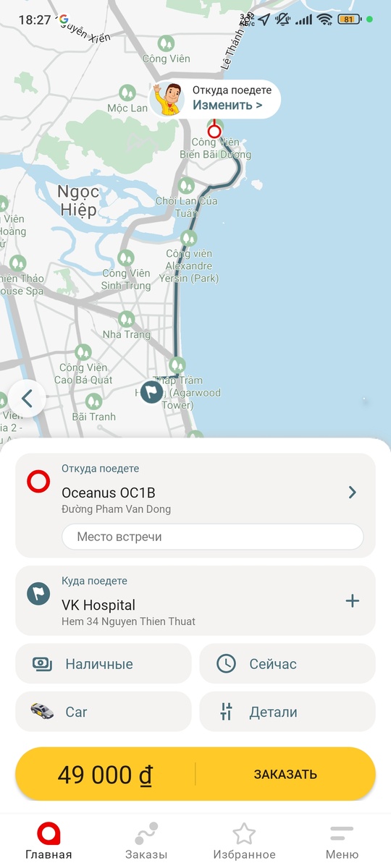The height and width of the screenshot is (868, 391).
Task: Tap the destination flag marker on the map
Action: coord(151,393)
